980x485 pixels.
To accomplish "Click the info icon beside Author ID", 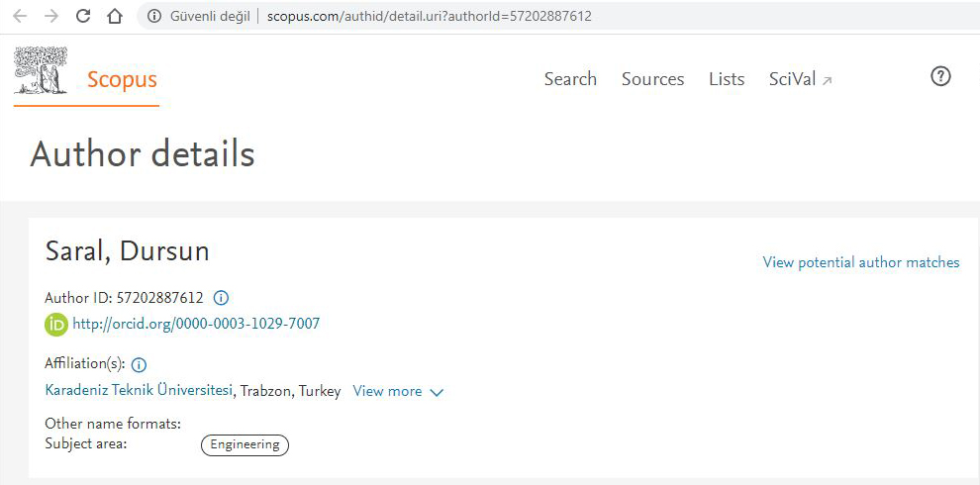I will pos(222,297).
